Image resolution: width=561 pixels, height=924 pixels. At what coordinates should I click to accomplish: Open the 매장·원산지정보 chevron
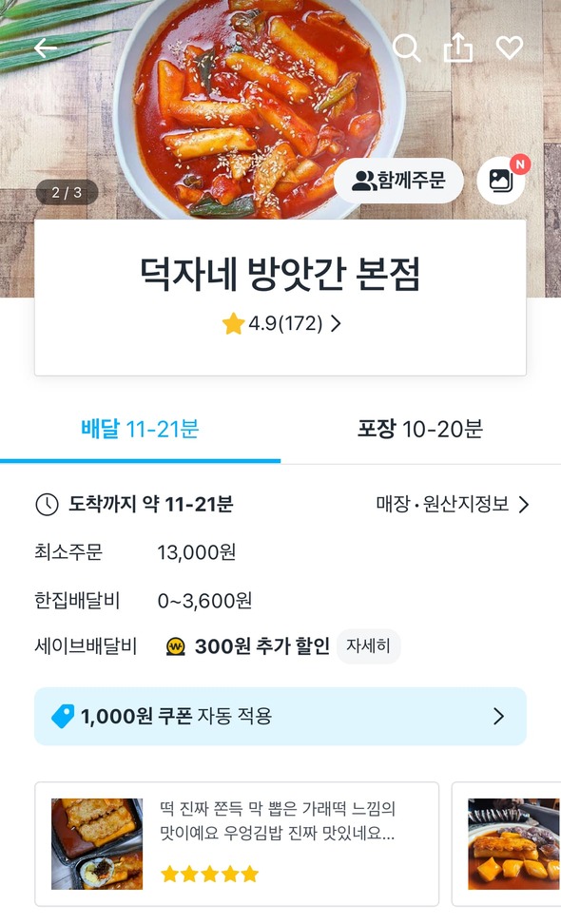click(x=523, y=505)
